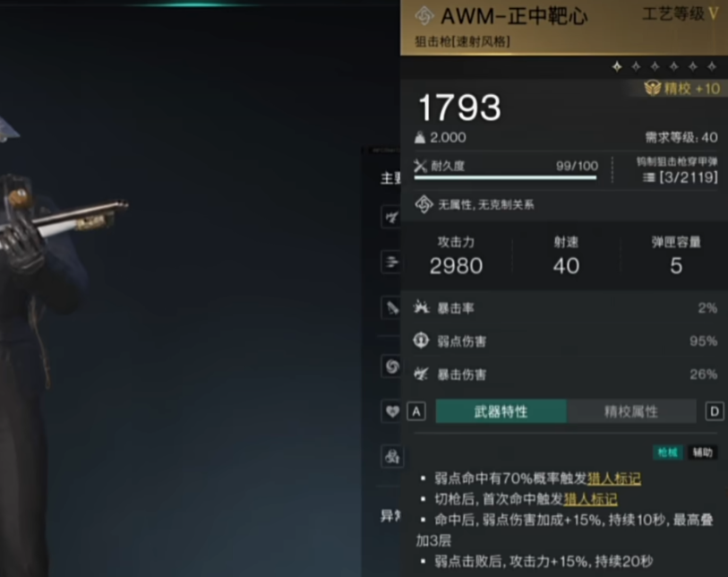Click the 耐久度 durability bar
Viewport: 728px width, 577px height.
click(x=506, y=177)
